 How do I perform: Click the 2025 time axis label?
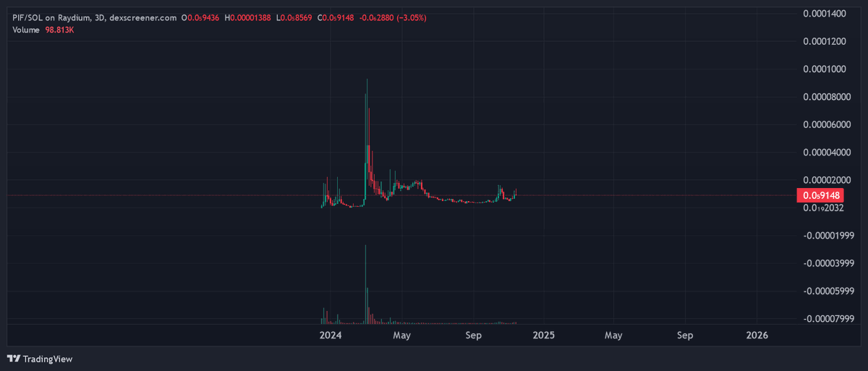pyautogui.click(x=543, y=336)
